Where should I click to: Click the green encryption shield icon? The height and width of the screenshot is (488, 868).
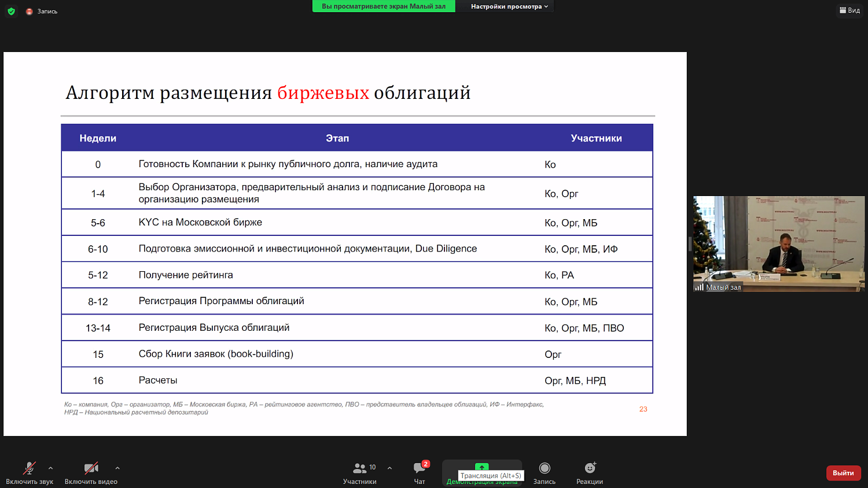(x=11, y=11)
